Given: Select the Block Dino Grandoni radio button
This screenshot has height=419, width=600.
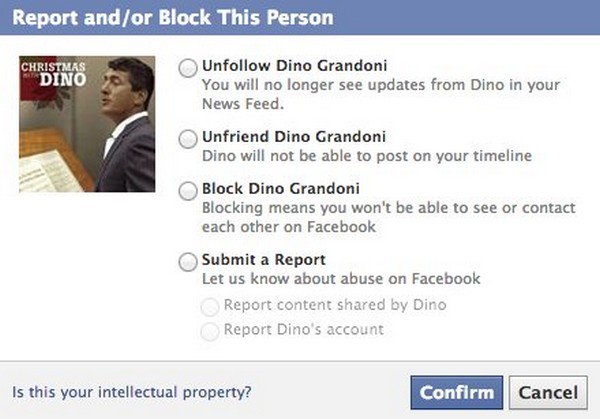Looking at the screenshot, I should pos(188,191).
